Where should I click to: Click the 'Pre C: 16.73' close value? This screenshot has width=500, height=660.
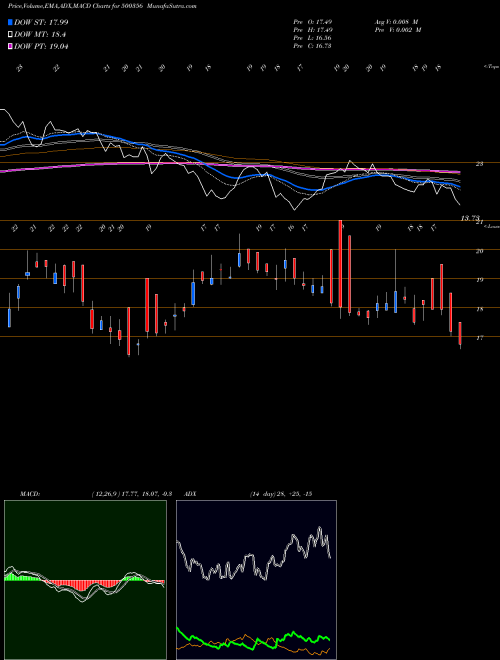313,46
